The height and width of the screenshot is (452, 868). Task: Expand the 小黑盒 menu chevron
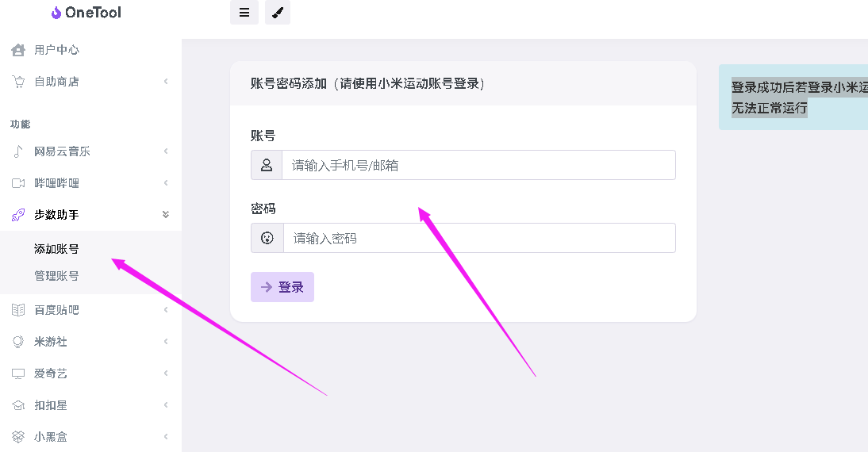click(x=166, y=437)
